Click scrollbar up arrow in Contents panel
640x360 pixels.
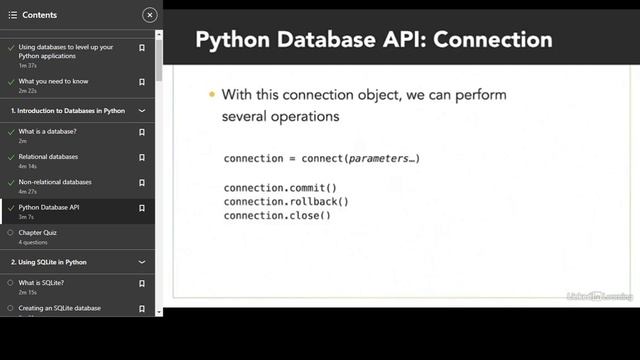(159, 35)
